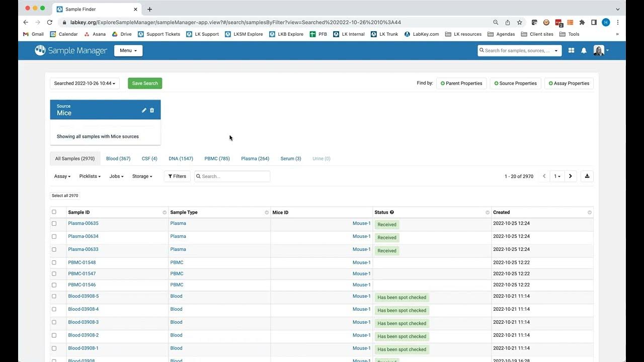Open the Filters button
Viewport: 644px width, 362px height.
coord(177,176)
